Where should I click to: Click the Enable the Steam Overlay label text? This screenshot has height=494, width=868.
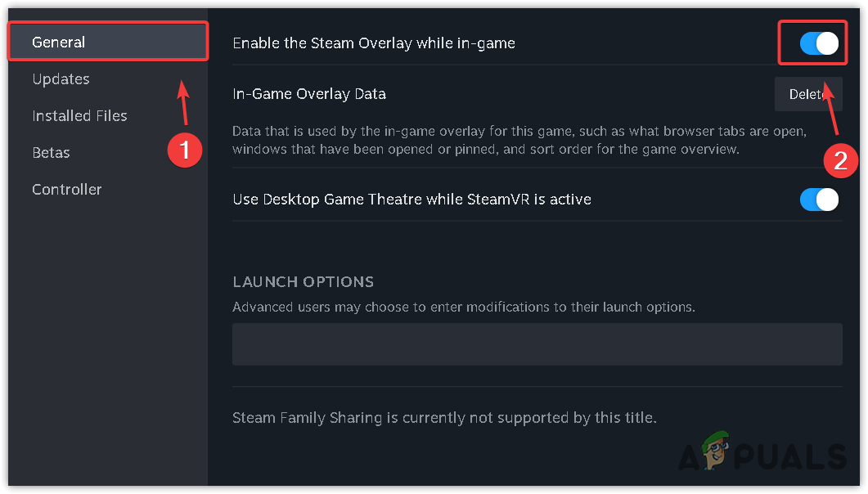point(373,43)
